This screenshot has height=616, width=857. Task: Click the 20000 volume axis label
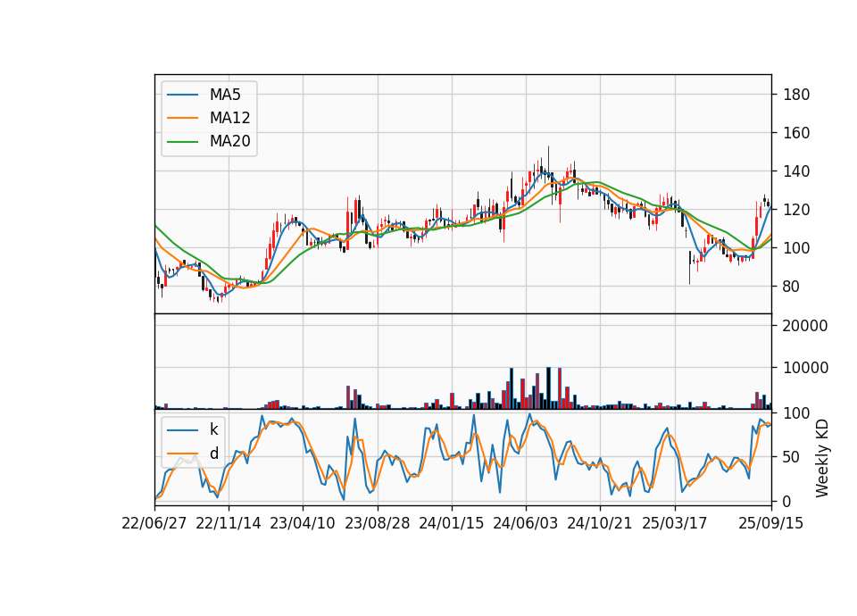(805, 326)
